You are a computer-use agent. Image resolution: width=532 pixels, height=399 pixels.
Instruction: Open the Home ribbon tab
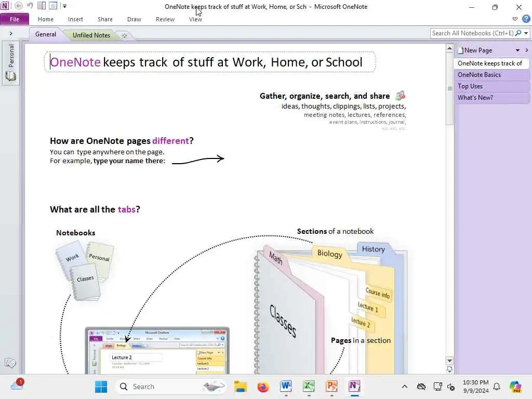click(x=46, y=19)
